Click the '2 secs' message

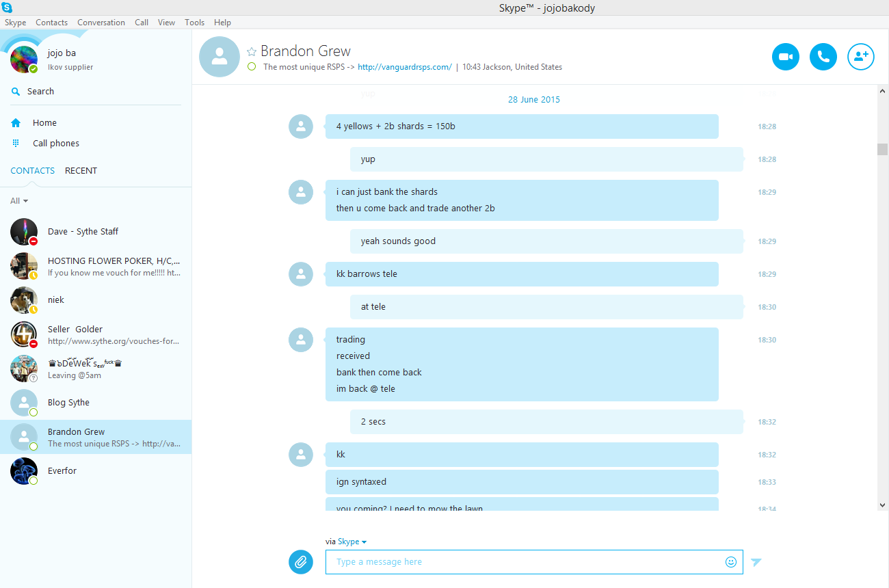click(x=546, y=422)
